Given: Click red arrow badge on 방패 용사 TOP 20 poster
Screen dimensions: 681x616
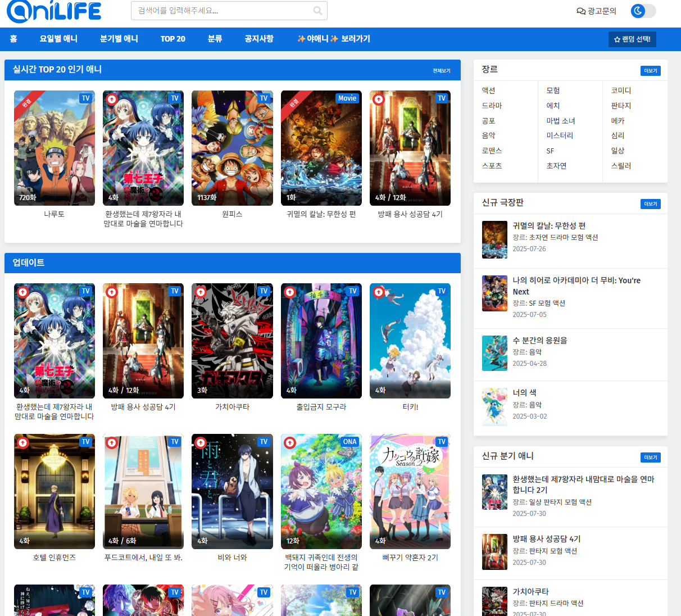Looking at the screenshot, I should tap(379, 99).
